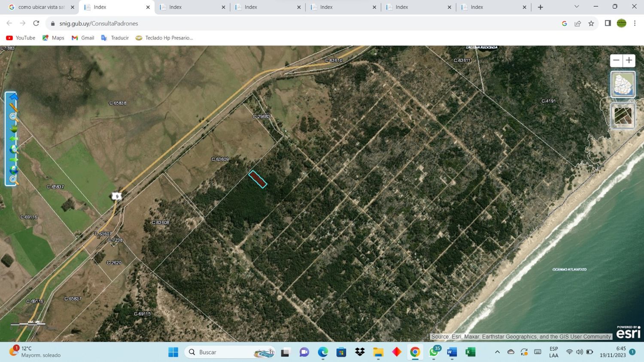Toggle the Uruguay overview map thumbnail
The width and height of the screenshot is (644, 362).
point(623,84)
